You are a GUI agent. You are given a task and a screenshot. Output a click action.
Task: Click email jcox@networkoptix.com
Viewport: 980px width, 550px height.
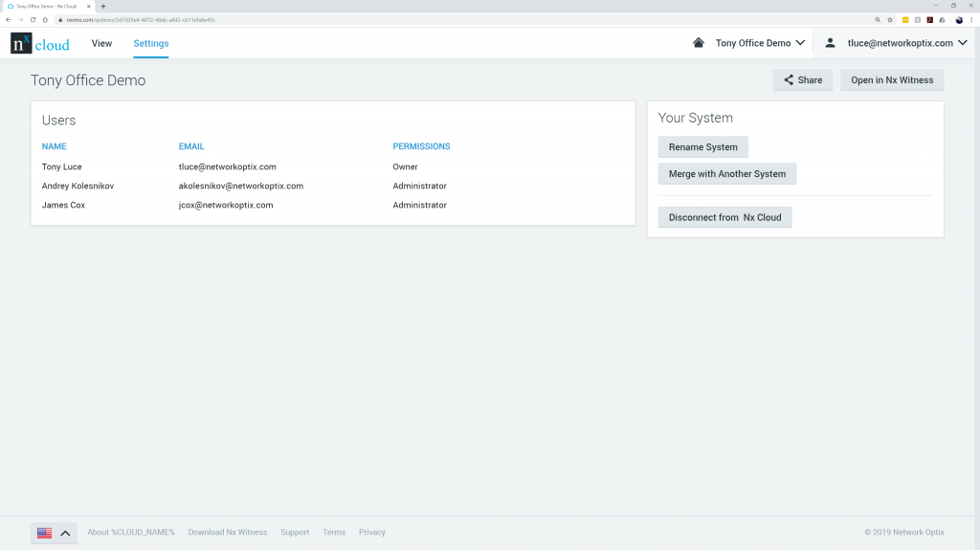coord(226,205)
